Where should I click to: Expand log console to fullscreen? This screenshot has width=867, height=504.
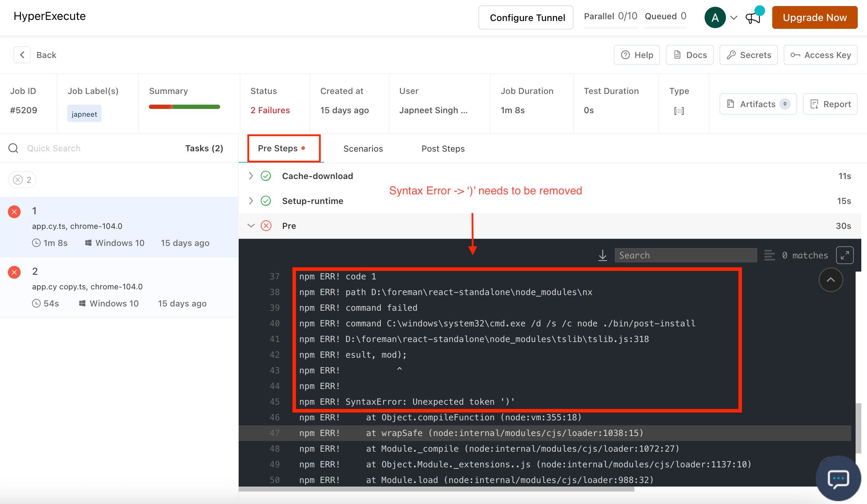click(845, 255)
